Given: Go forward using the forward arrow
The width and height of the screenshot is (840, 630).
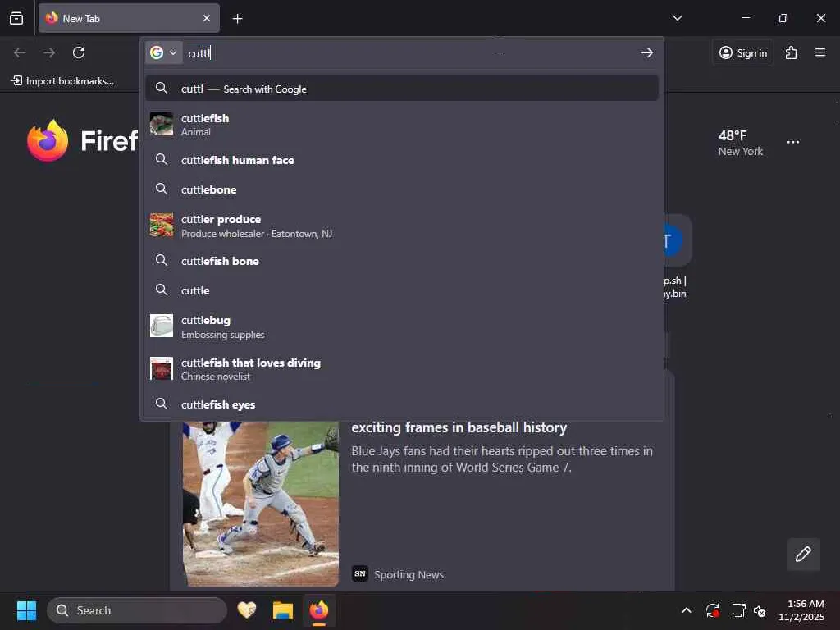Looking at the screenshot, I should (49, 52).
